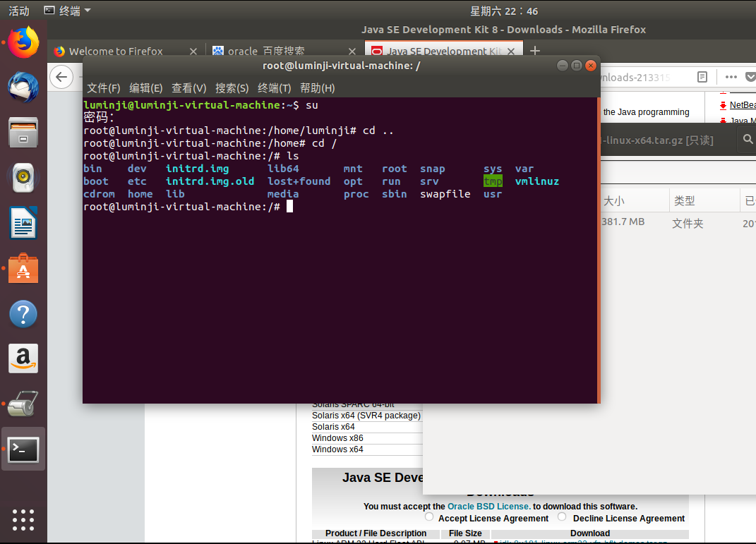756x544 pixels.
Task: Open terminal 帮助(H) menu
Action: pyautogui.click(x=317, y=88)
